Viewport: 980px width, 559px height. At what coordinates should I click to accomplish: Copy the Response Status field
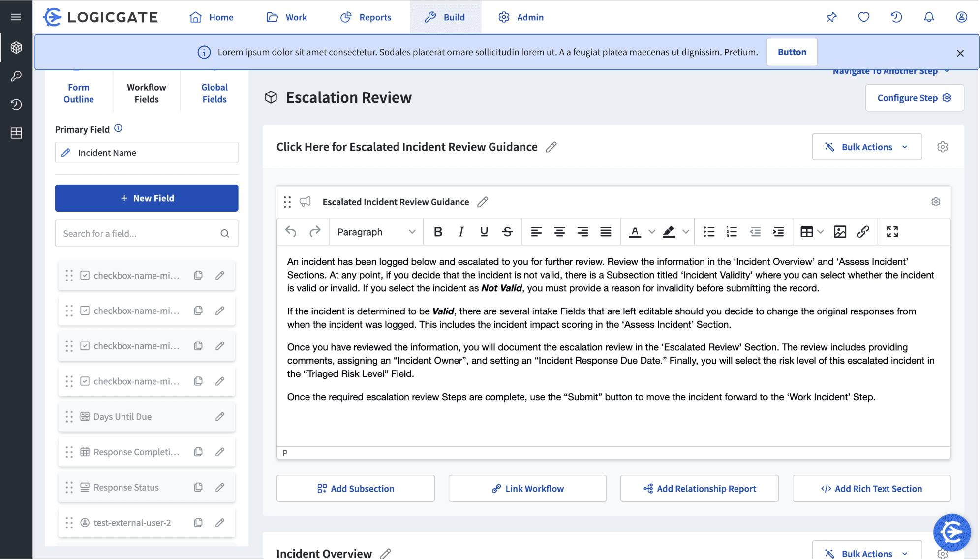[x=198, y=487]
